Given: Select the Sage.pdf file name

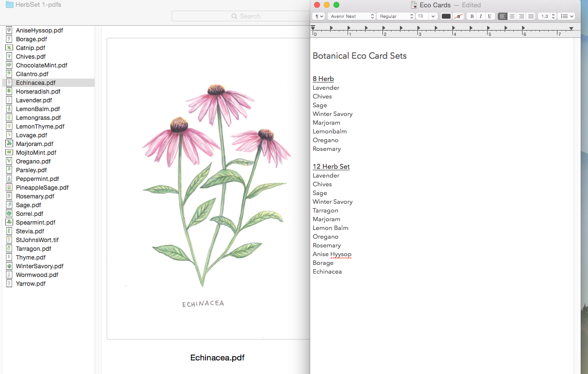Looking at the screenshot, I should tap(28, 205).
